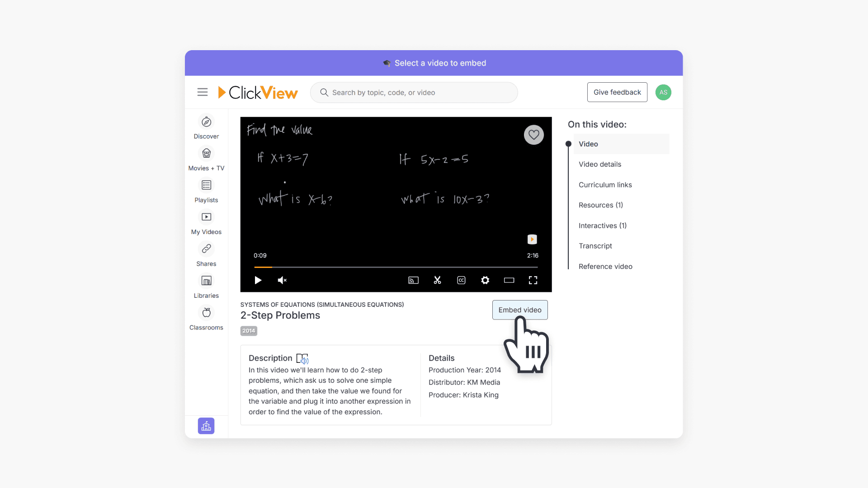This screenshot has height=488, width=868.
Task: Click the Description heading
Action: coord(270,358)
